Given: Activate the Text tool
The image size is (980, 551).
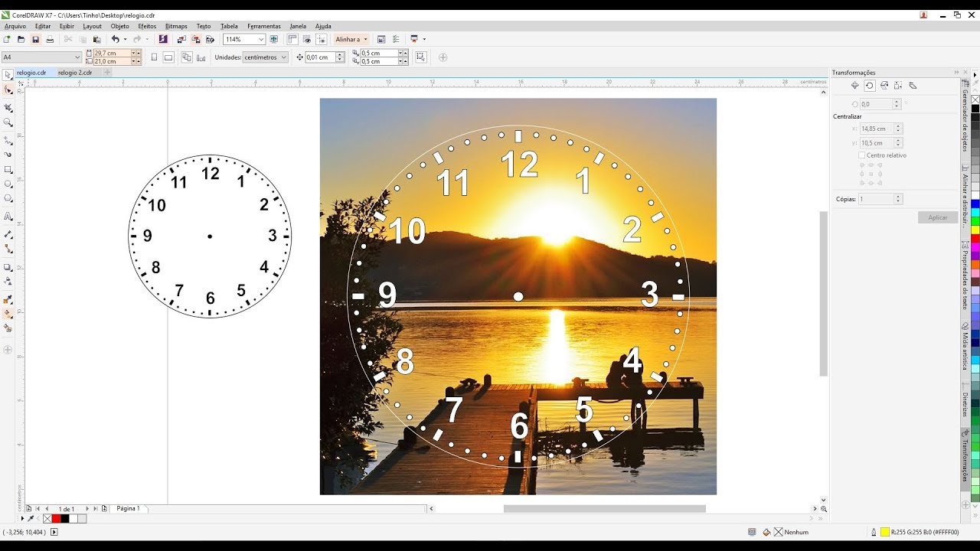Looking at the screenshot, I should pyautogui.click(x=8, y=217).
